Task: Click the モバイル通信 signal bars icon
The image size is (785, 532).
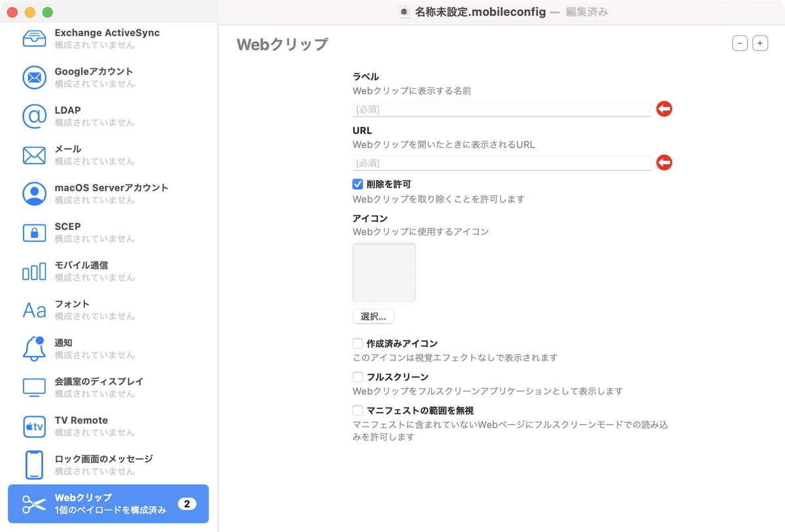Action: (34, 272)
